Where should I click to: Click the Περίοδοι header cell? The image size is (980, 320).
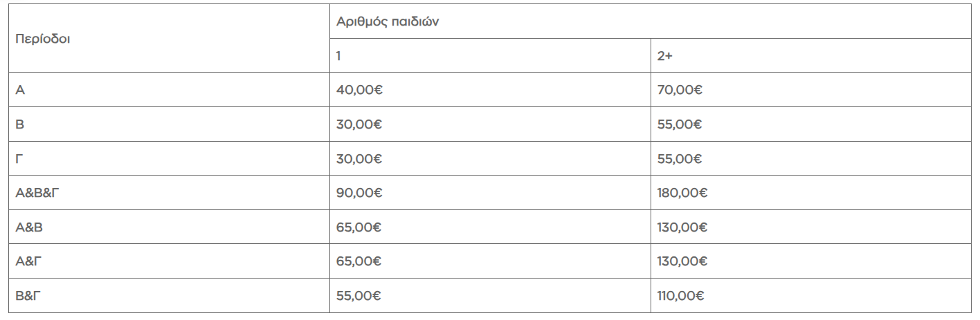(42, 39)
